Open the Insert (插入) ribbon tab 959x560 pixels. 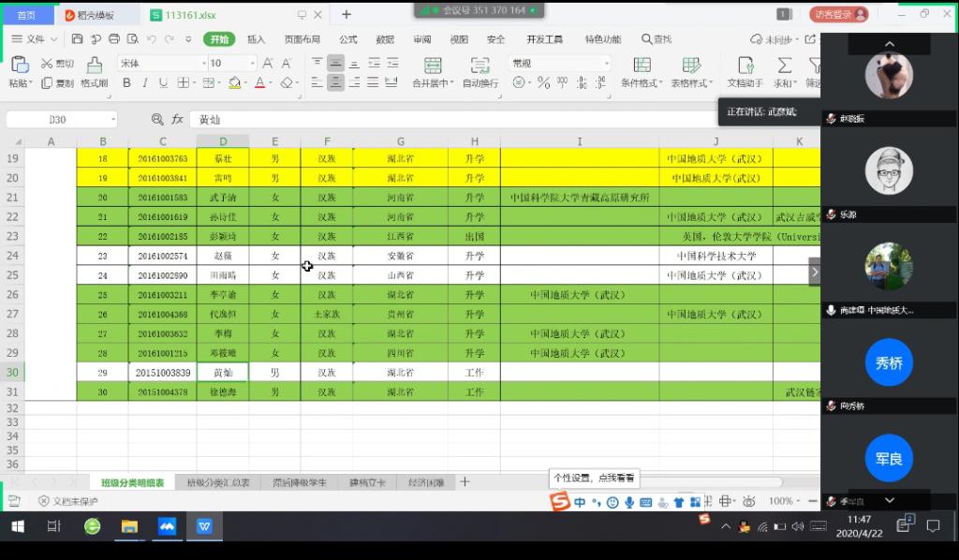[x=256, y=39]
